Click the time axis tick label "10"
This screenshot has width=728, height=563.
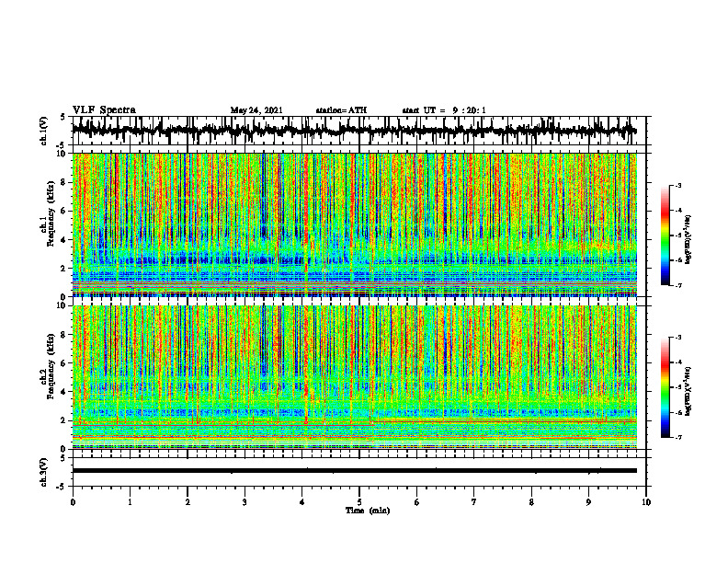(646, 502)
